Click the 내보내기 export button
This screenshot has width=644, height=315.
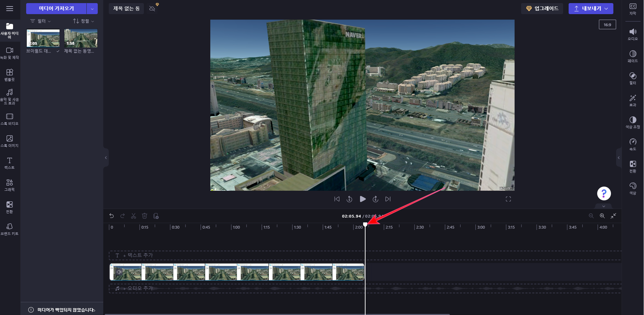pos(591,9)
